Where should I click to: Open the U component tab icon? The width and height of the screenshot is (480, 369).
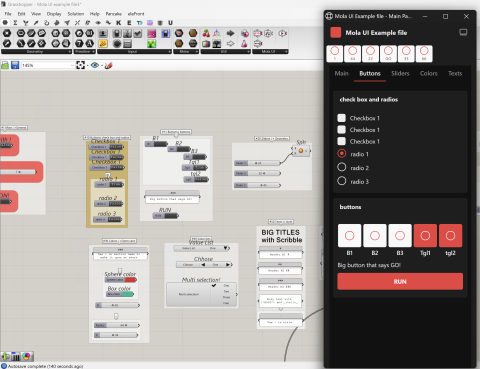coord(170,23)
